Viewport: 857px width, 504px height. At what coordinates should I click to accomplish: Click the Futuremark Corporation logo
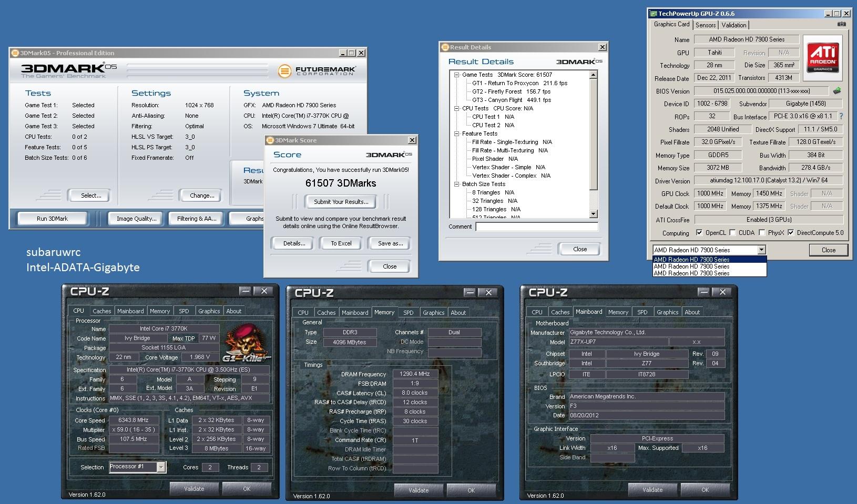coord(317,70)
